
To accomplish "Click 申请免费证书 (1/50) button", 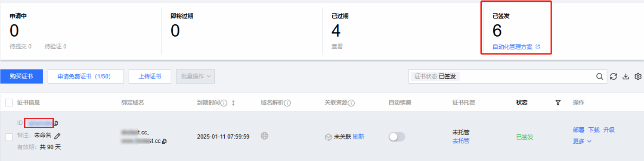I will pos(86,76).
